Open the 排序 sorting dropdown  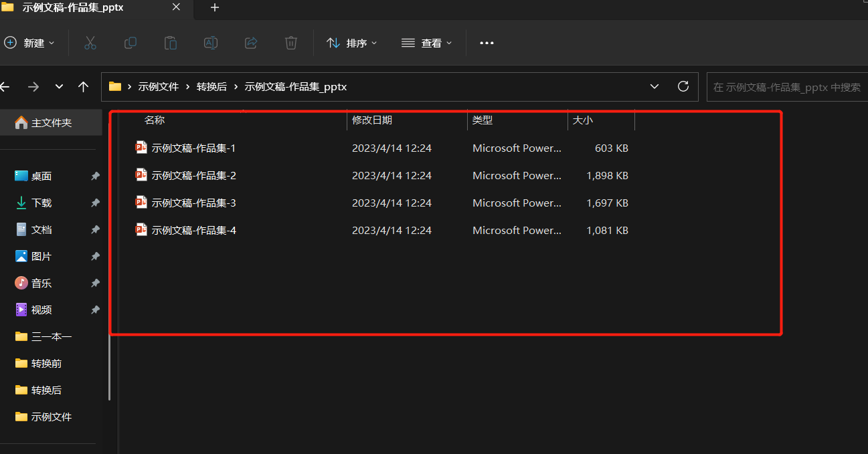pos(352,43)
